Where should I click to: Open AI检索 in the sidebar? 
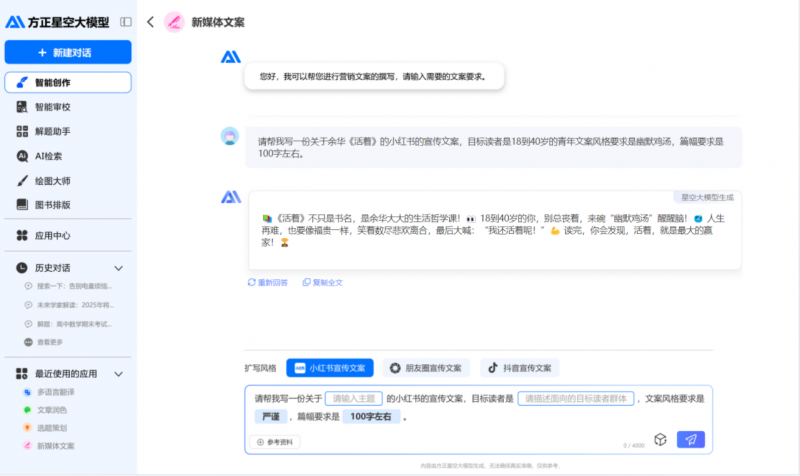pyautogui.click(x=50, y=156)
